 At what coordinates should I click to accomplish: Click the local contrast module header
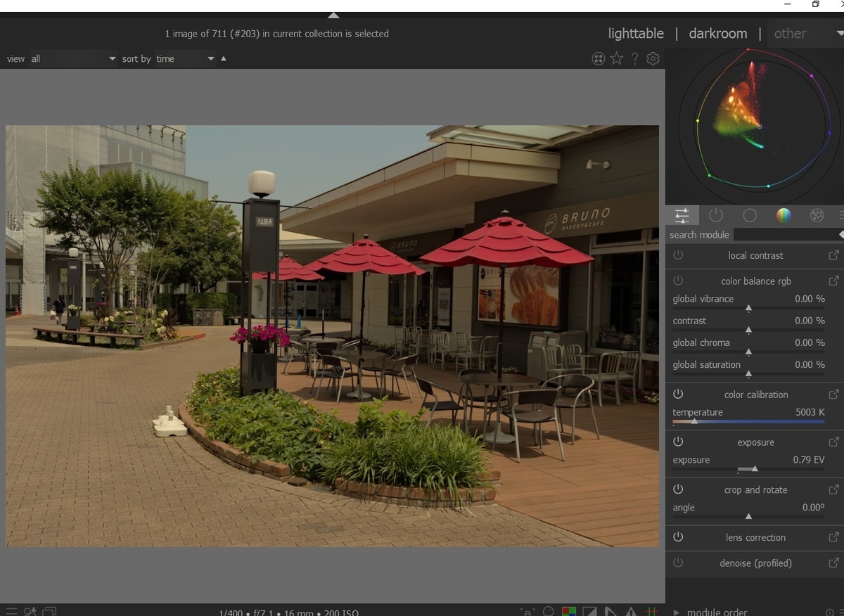pyautogui.click(x=755, y=255)
